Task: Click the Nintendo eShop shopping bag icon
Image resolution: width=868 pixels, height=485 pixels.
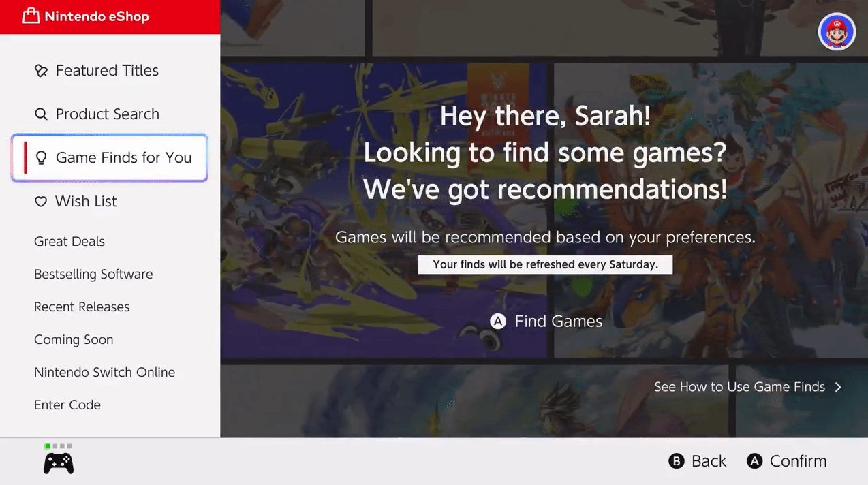Action: tap(31, 16)
